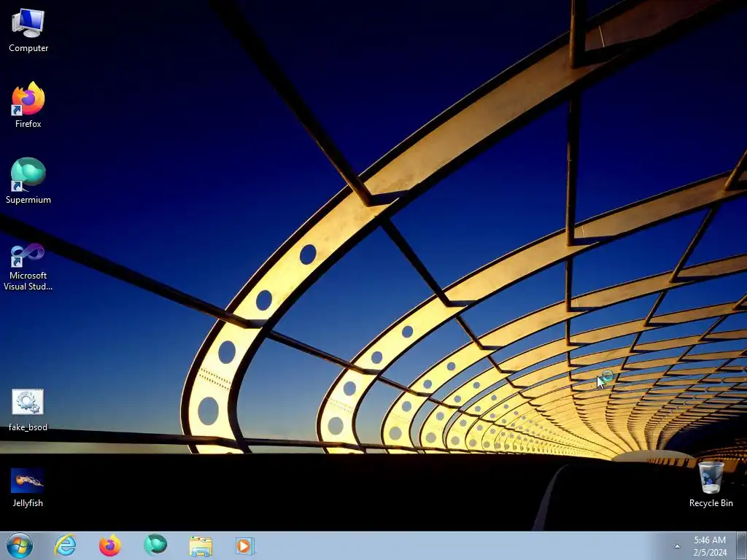The height and width of the screenshot is (560, 747).
Task: Select the fake_bsod file icon
Action: point(28,411)
